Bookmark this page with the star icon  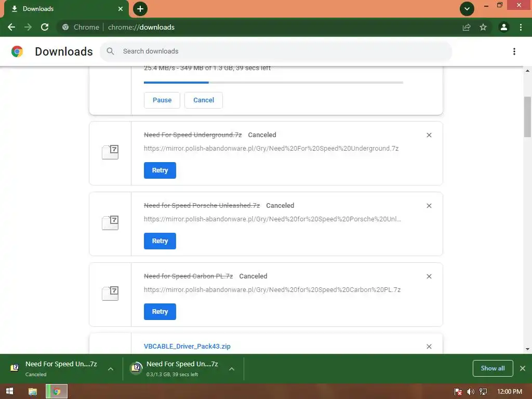click(483, 27)
